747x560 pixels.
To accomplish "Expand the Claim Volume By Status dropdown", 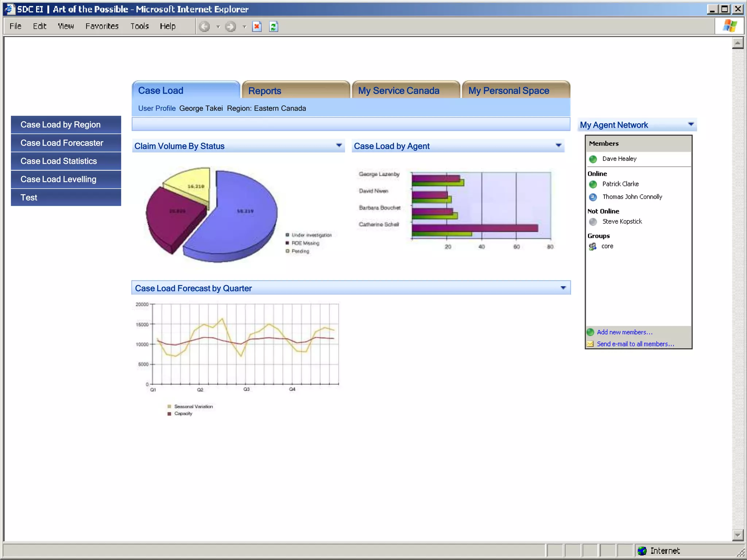I will [x=339, y=145].
